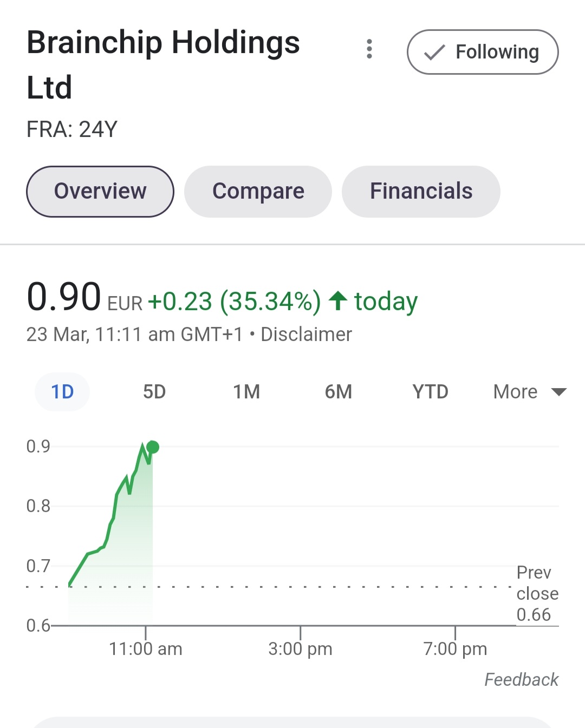Click the Prev close 0.66 label

(537, 594)
